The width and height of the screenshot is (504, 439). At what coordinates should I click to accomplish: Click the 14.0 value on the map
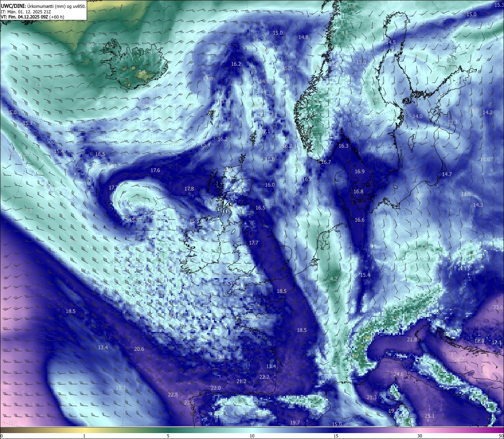pyautogui.click(x=417, y=117)
